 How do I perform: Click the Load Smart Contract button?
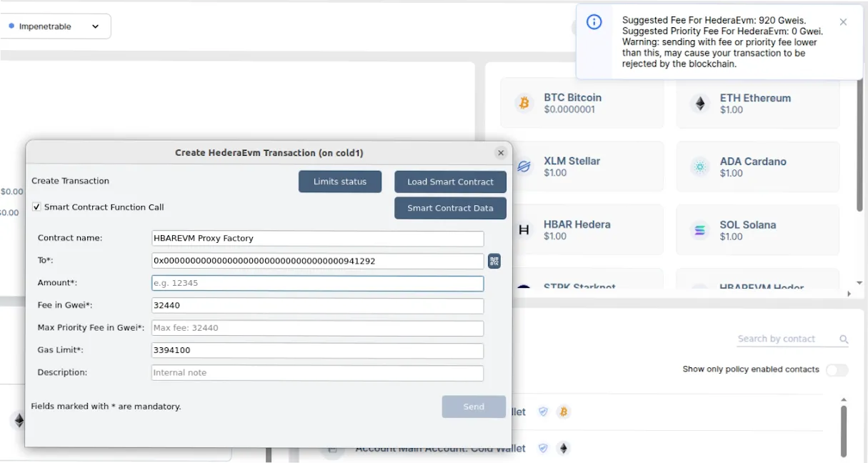pos(450,181)
